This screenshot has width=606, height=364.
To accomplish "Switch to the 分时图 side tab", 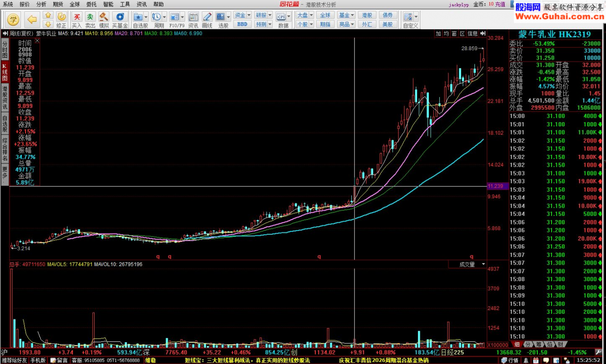I will click(x=5, y=50).
